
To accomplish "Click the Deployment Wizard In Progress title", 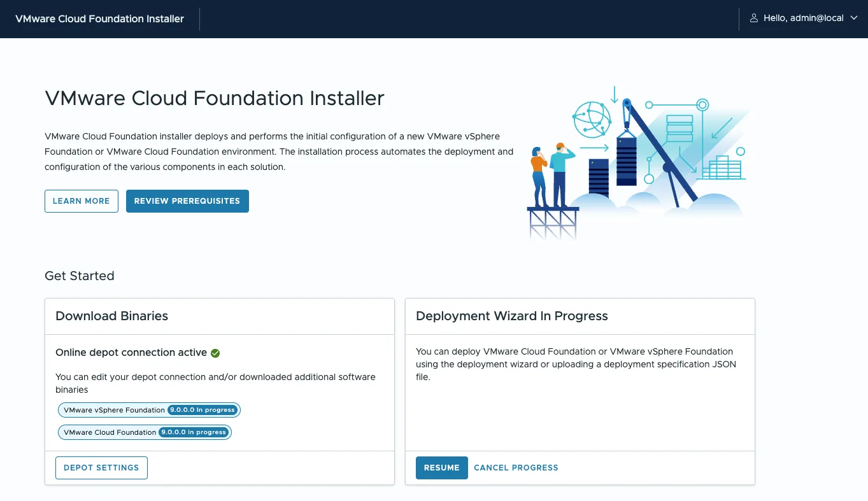I will 512,316.
